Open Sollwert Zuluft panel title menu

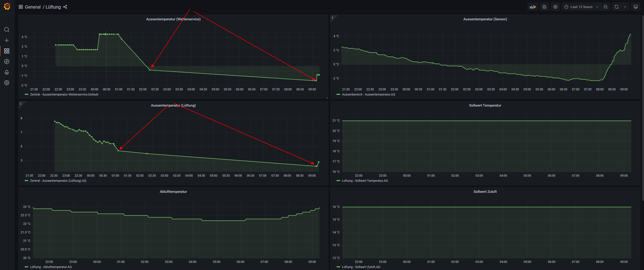pyautogui.click(x=485, y=192)
